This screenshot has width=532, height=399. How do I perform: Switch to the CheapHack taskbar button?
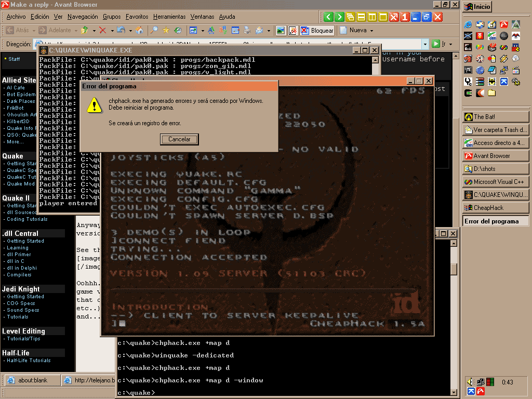[495, 208]
